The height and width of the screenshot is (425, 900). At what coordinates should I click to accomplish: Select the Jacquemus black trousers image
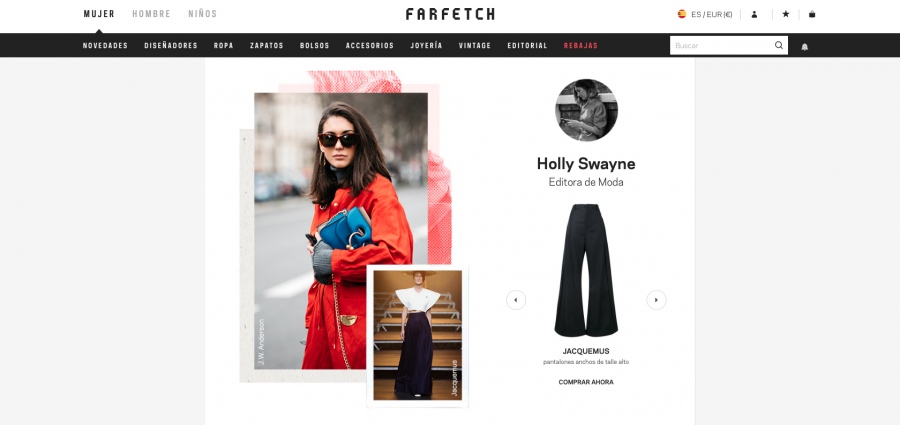586,270
